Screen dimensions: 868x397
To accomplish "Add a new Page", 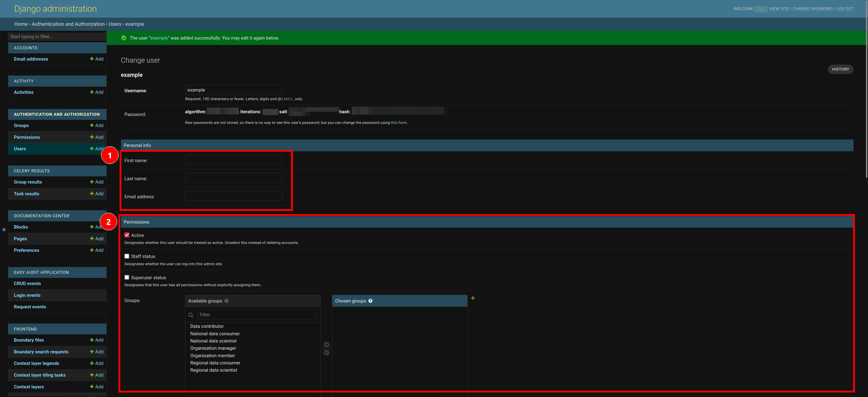I will pos(97,239).
